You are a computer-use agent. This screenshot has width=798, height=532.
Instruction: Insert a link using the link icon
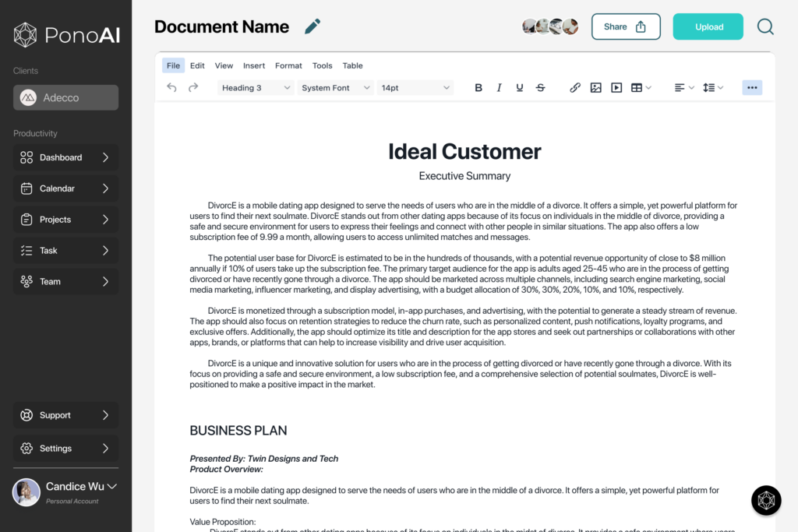point(575,88)
